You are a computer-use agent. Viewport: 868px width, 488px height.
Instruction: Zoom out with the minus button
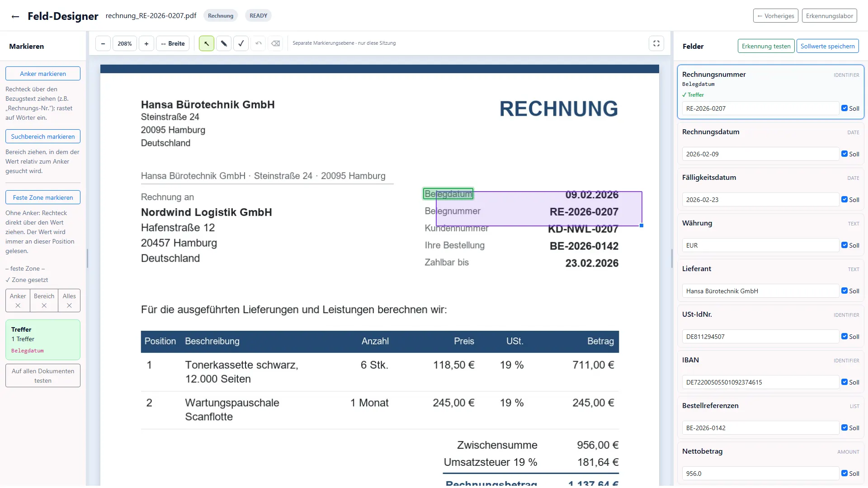[103, 43]
